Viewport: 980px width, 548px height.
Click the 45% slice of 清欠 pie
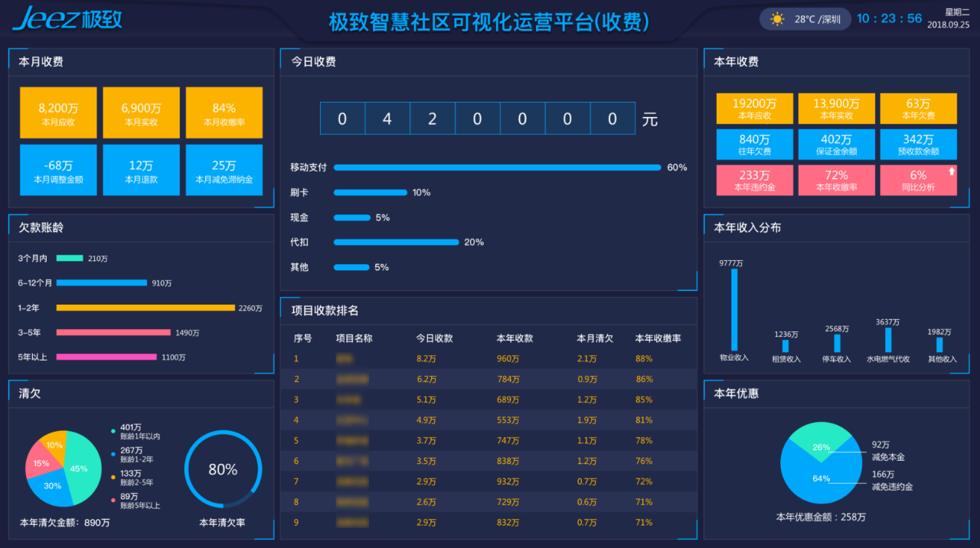click(x=82, y=469)
